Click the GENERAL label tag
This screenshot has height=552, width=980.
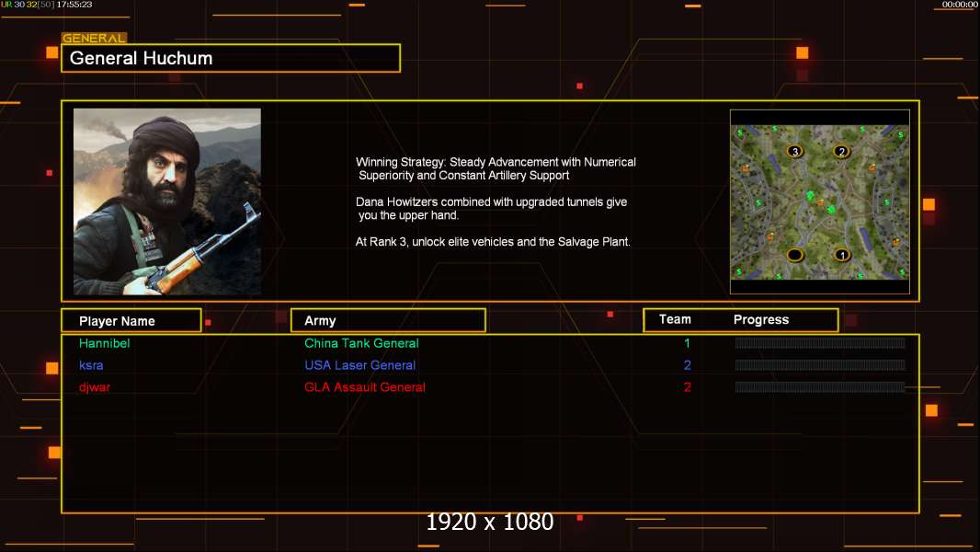(94, 38)
